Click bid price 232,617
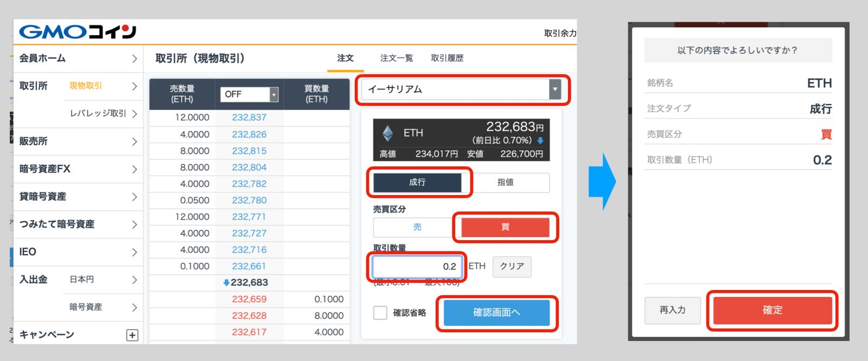Viewport: 868px width, 361px height. 249,332
